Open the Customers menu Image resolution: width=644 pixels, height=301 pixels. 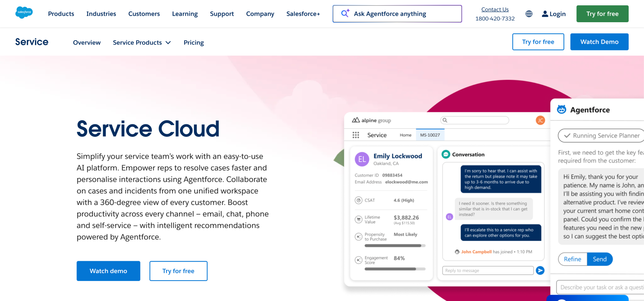click(144, 14)
